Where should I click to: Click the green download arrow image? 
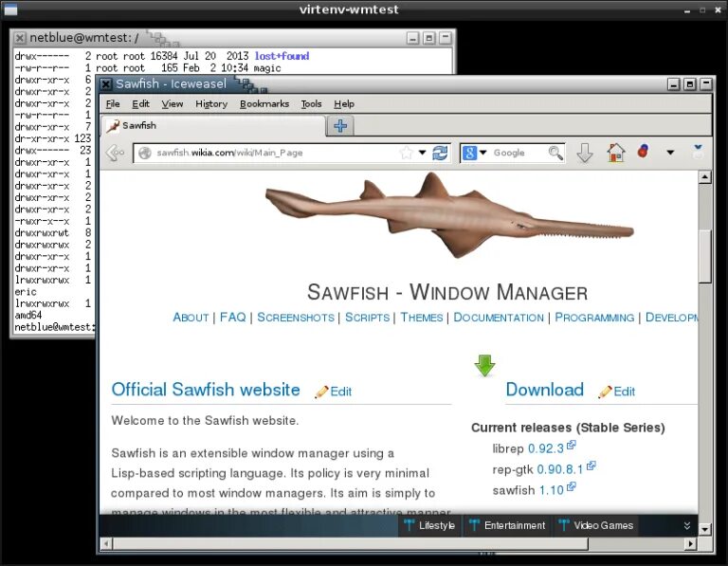[x=484, y=365]
